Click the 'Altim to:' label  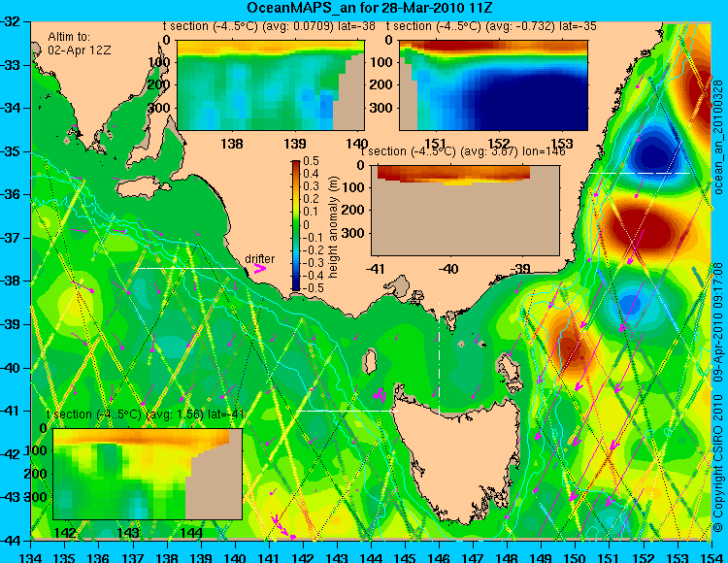click(x=69, y=37)
